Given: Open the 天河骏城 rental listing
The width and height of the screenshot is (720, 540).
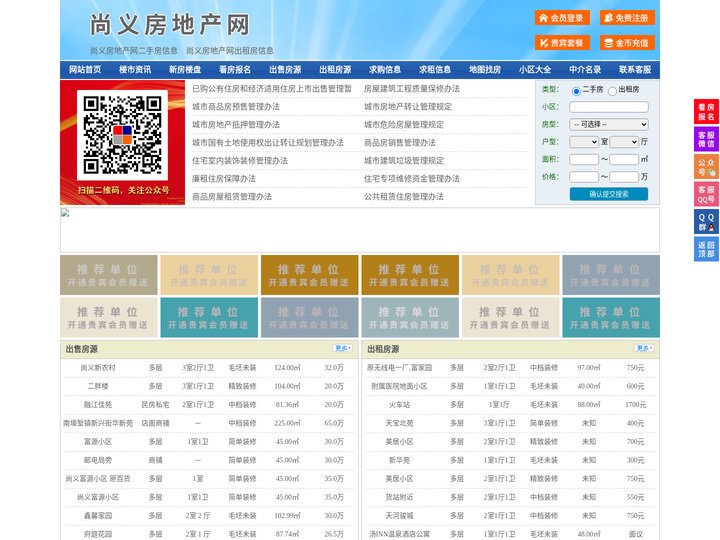Looking at the screenshot, I should (399, 516).
